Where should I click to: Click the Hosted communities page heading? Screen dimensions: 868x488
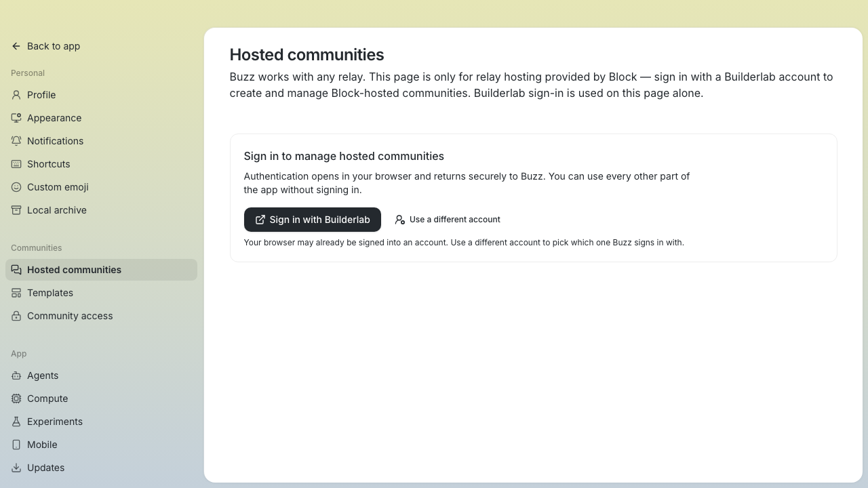[307, 55]
